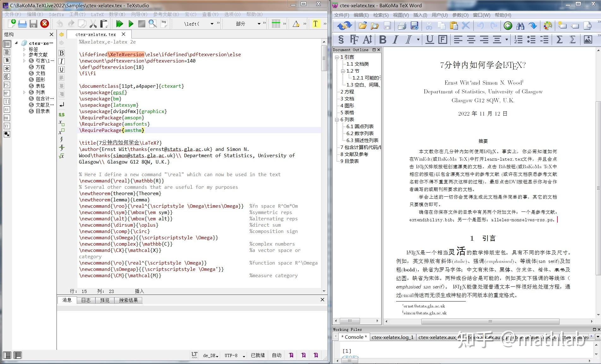Switch to the 预览 tab in message panel
The image size is (601, 364).
point(105,300)
